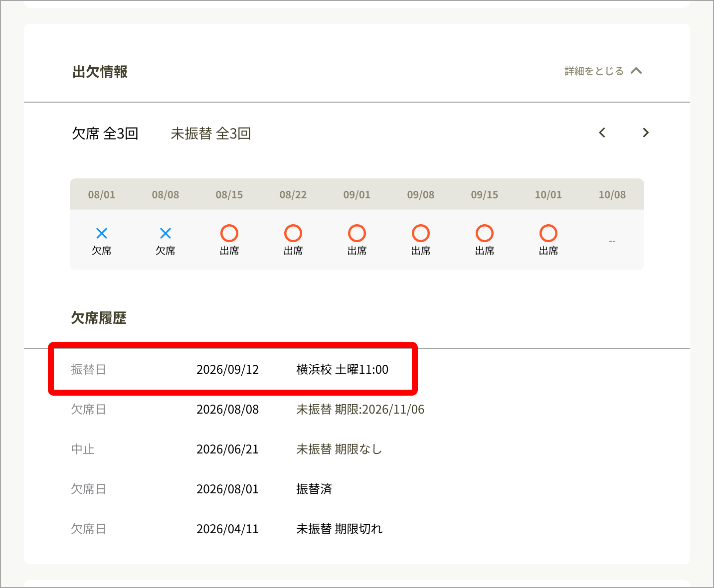The width and height of the screenshot is (714, 588).
Task: Select the 振替済 status text
Action: tap(314, 489)
